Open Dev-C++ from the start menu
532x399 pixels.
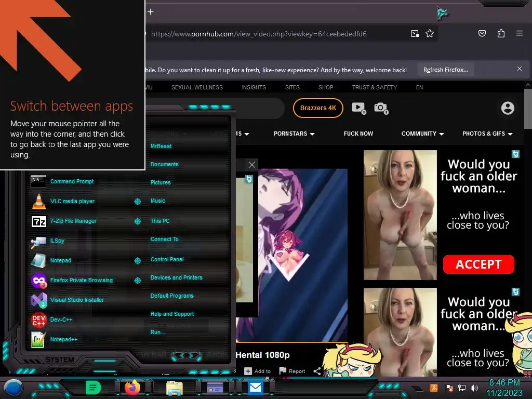point(51,320)
